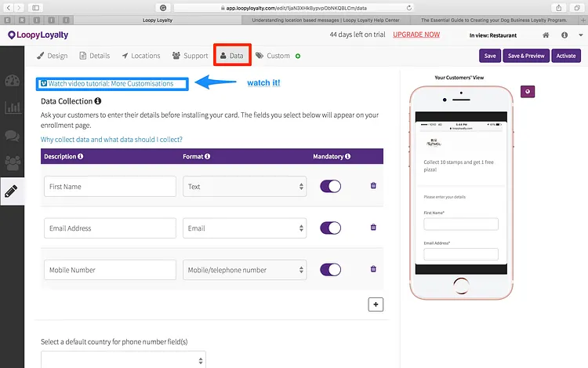
Task: Open format dropdown showing Email
Action: pos(245,228)
